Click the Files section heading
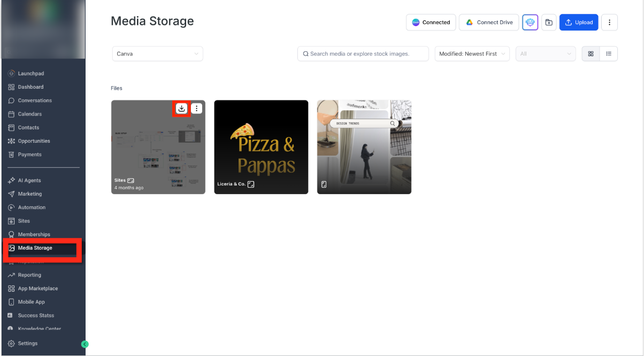Viewport: 644px width, 356px height. click(117, 88)
